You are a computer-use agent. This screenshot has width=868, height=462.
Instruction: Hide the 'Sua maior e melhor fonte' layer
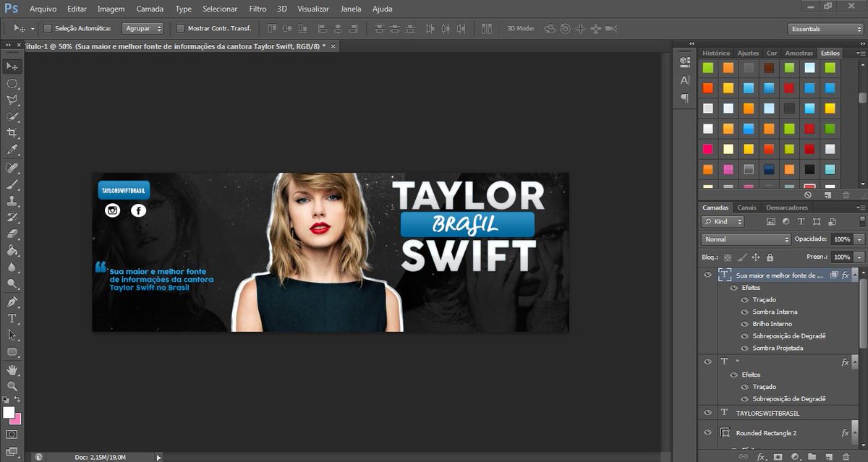pyautogui.click(x=708, y=275)
